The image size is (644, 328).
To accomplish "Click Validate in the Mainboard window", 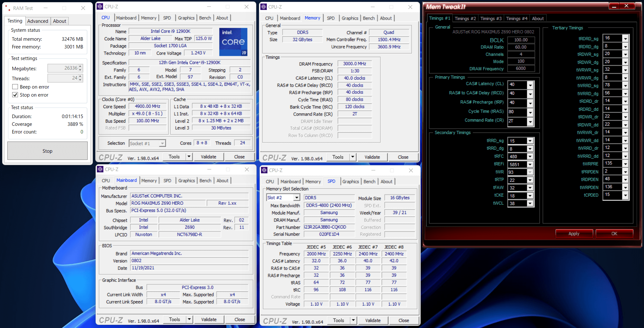I will click(x=209, y=319).
